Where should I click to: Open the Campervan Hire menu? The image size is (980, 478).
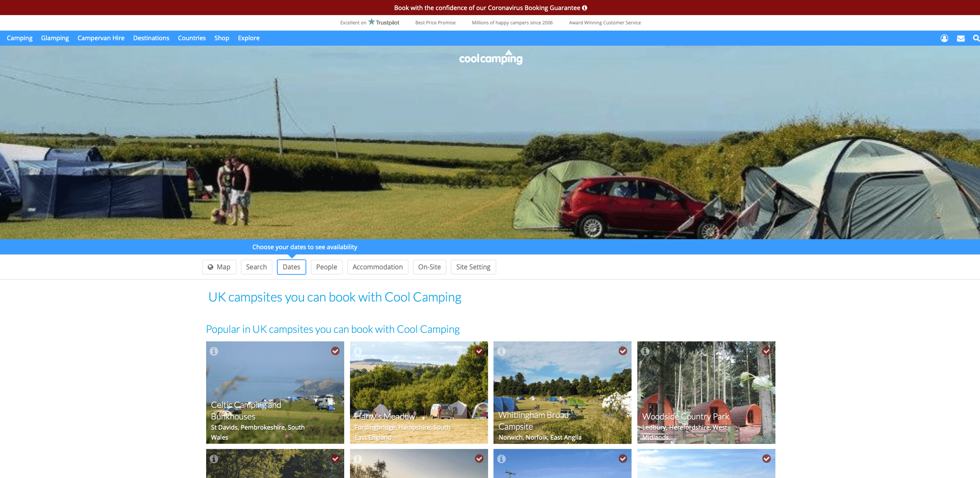(x=101, y=38)
